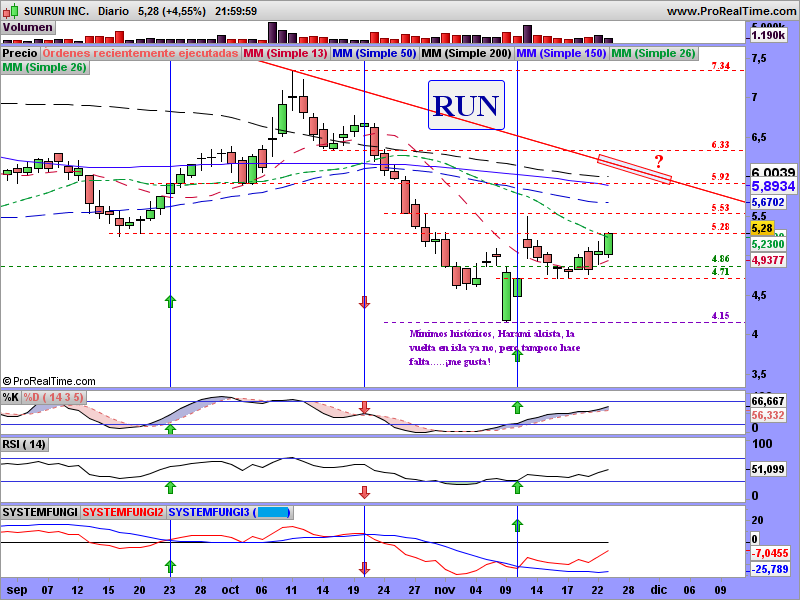Image resolution: width=800 pixels, height=600 pixels.
Task: Click the sep label on the date axis
Action: tap(17, 590)
